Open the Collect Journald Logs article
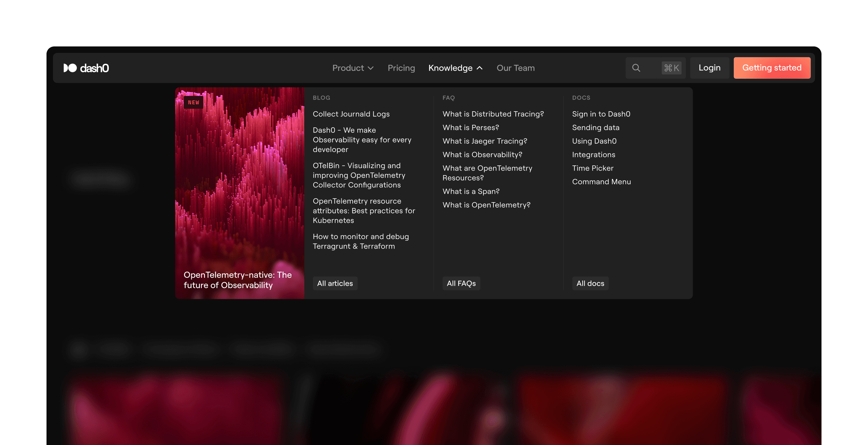Viewport: 868px width, 445px height. (x=351, y=114)
